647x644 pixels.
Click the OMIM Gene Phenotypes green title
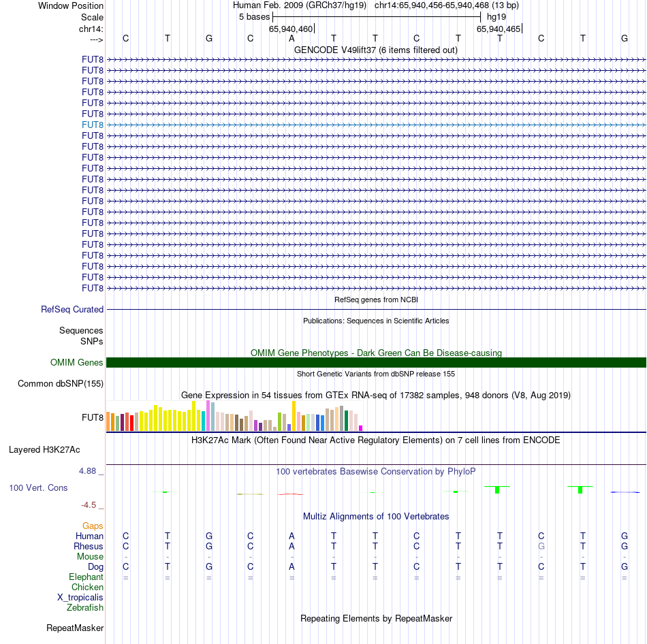376,353
